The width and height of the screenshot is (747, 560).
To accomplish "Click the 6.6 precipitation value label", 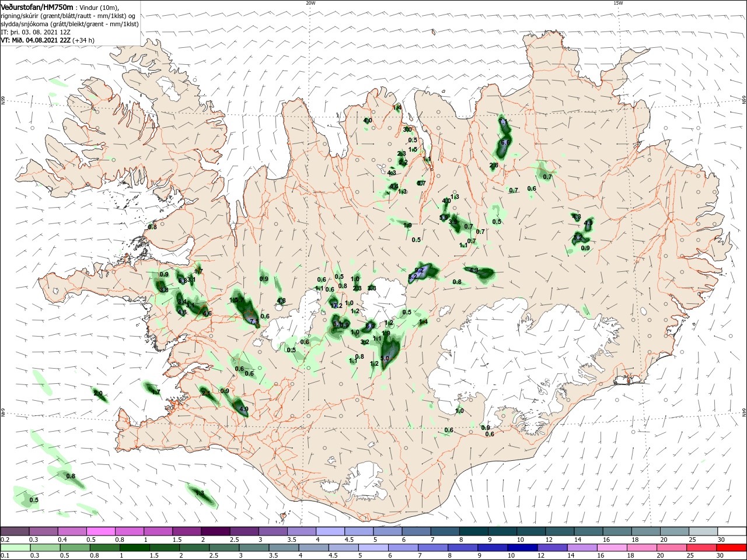I will point(506,142).
